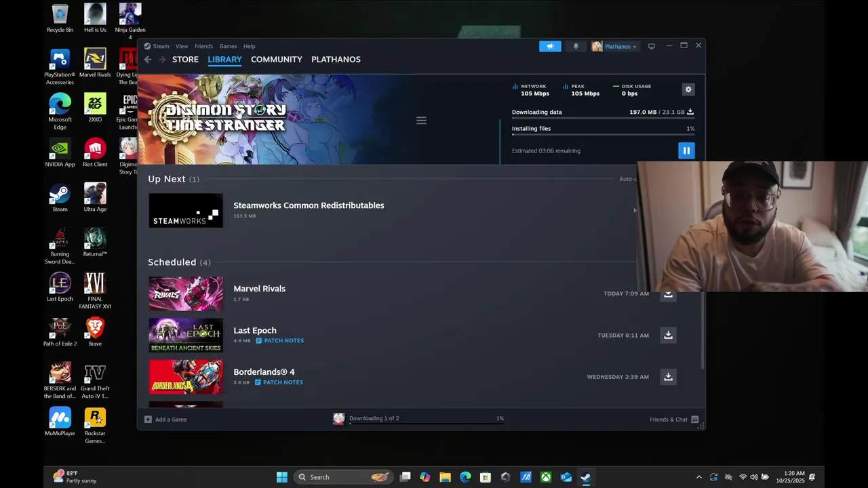Select Marvel Rivals desktop shortcut
This screenshot has height=488, width=868.
point(95,63)
